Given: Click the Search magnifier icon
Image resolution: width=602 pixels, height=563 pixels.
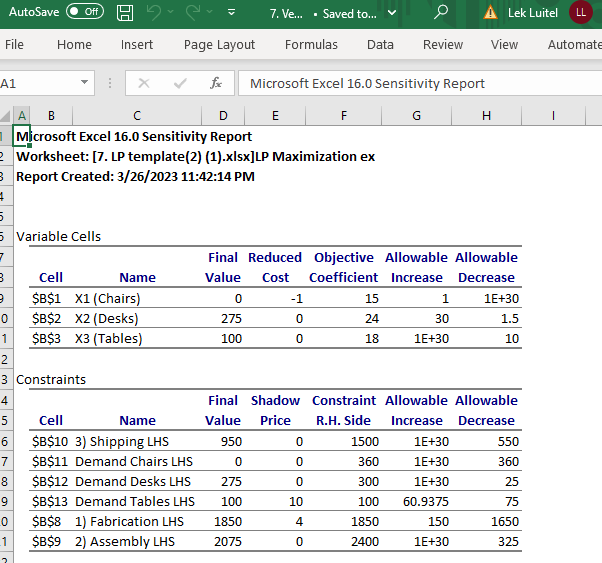Looking at the screenshot, I should tap(441, 13).
